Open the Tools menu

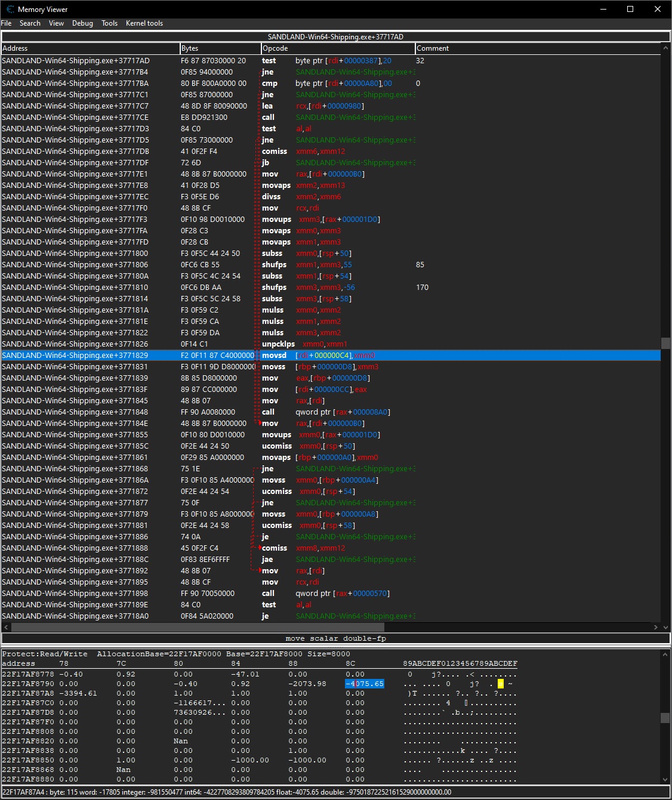coord(109,23)
